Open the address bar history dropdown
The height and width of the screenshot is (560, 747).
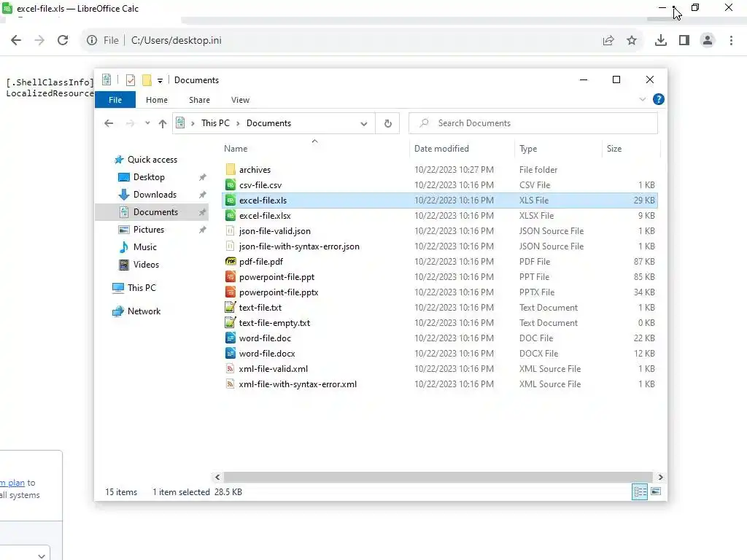click(x=364, y=124)
